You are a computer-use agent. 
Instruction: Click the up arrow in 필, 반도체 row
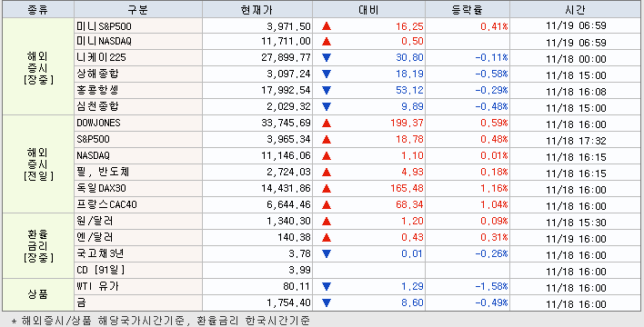click(x=327, y=172)
